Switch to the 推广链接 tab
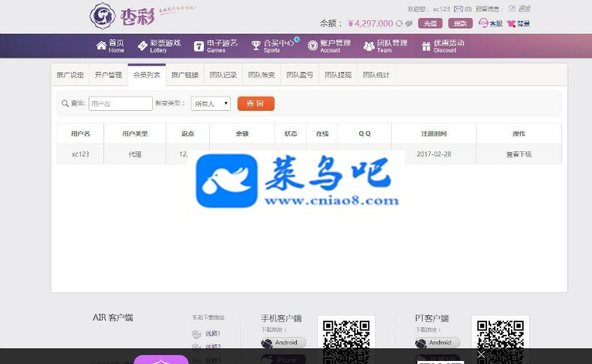Screen dimensions: 592x364 (x=185, y=75)
